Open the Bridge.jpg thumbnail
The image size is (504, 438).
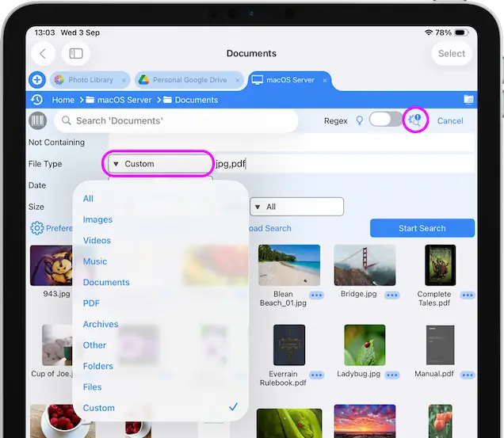365,265
